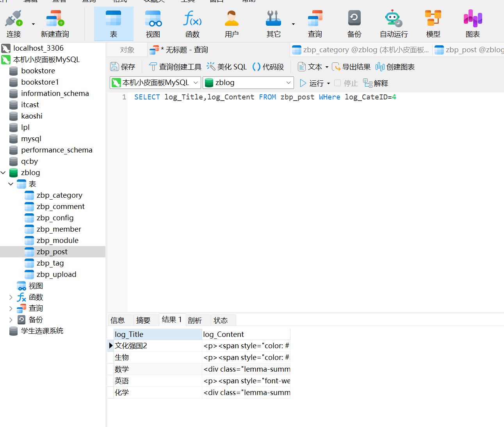Select the 表 tables toolbar icon
This screenshot has width=504, height=427.
coord(114,24)
